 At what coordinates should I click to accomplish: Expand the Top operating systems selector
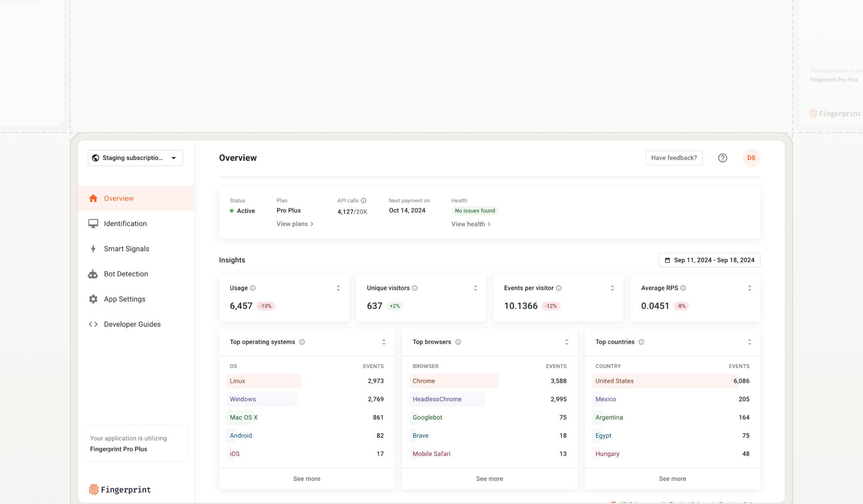click(x=384, y=342)
